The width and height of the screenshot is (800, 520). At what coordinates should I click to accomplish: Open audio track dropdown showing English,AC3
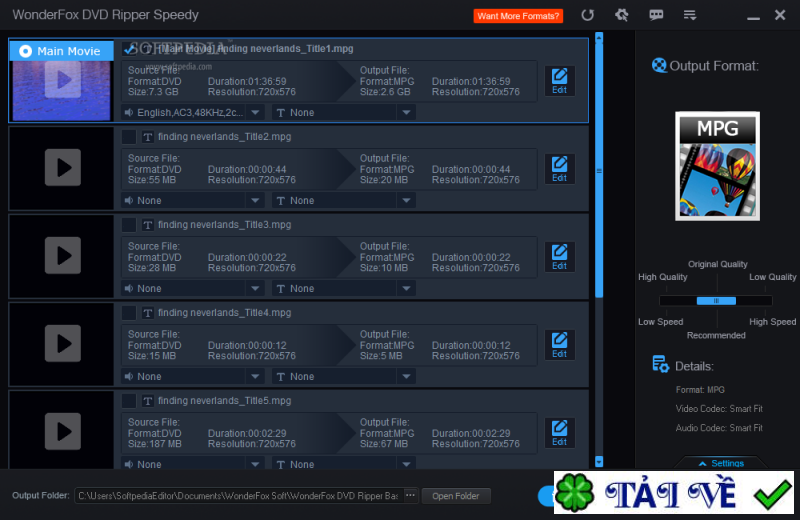pos(192,112)
